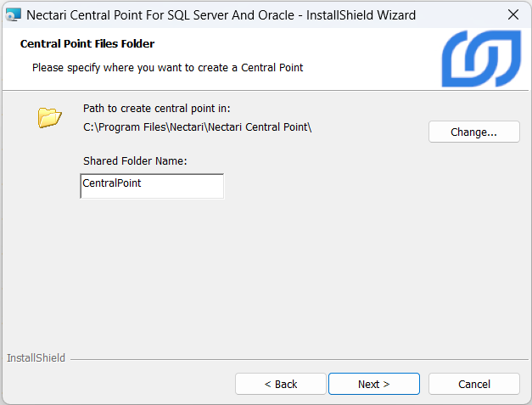
Task: Cancel the installation
Action: tap(473, 384)
